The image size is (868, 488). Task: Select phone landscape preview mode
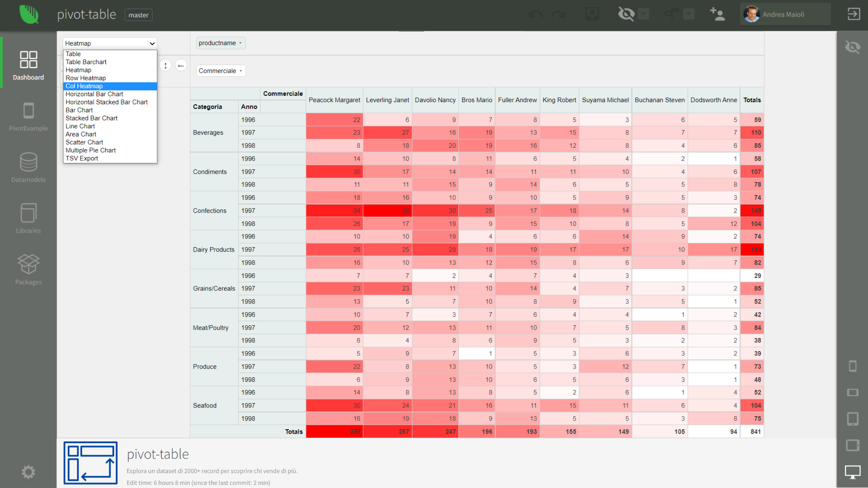[x=853, y=392]
